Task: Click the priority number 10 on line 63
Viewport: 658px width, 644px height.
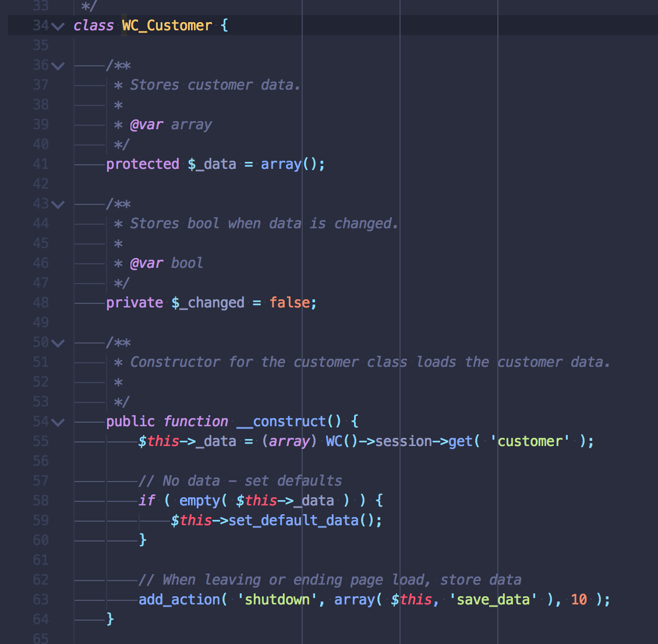Action: point(579,600)
